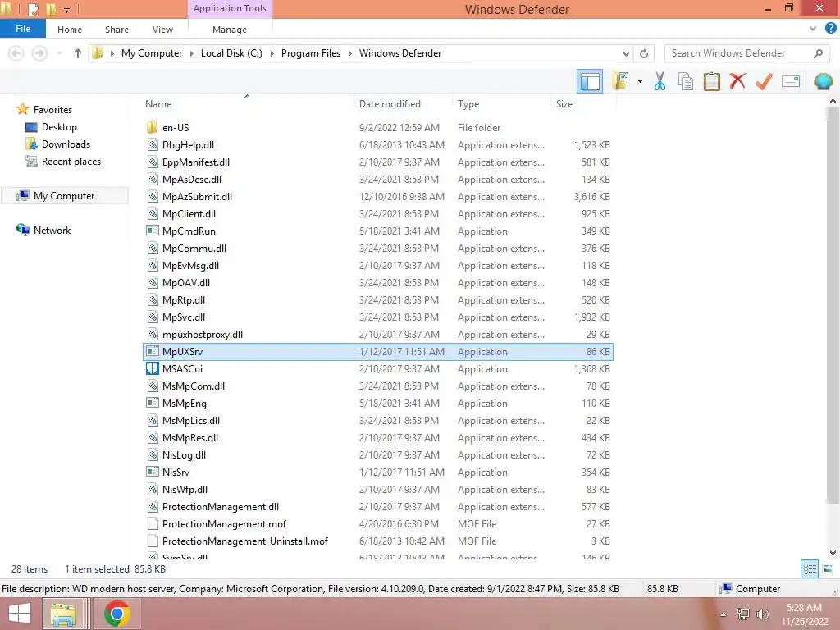
Task: Click the Quick Access new folder icon
Action: point(51,9)
